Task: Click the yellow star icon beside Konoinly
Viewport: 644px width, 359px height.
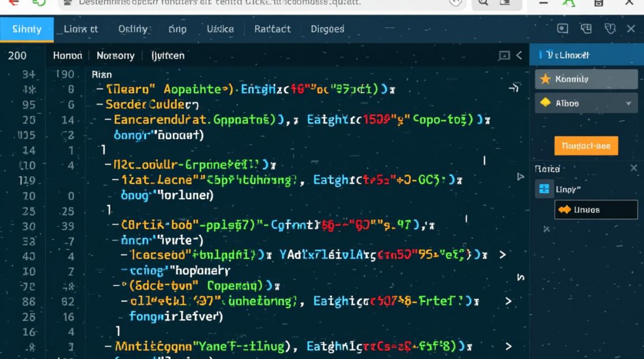Action: coord(545,79)
